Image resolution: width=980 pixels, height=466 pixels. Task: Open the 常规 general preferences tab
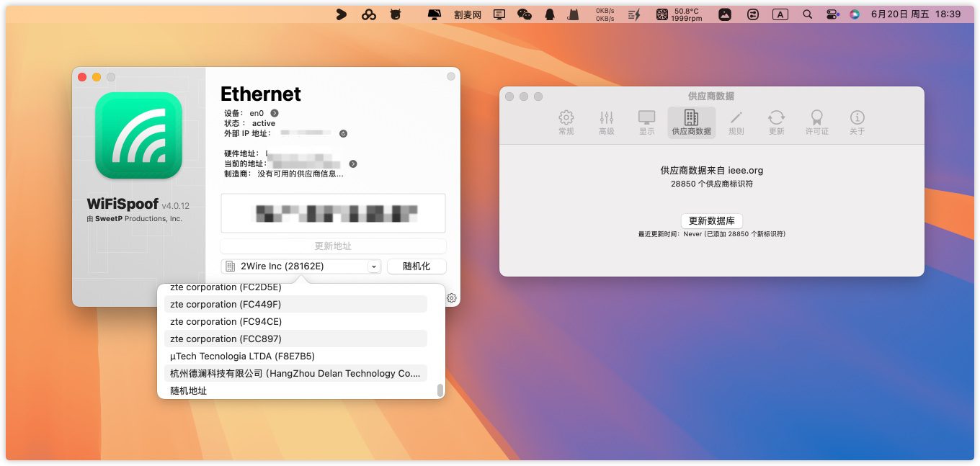566,122
